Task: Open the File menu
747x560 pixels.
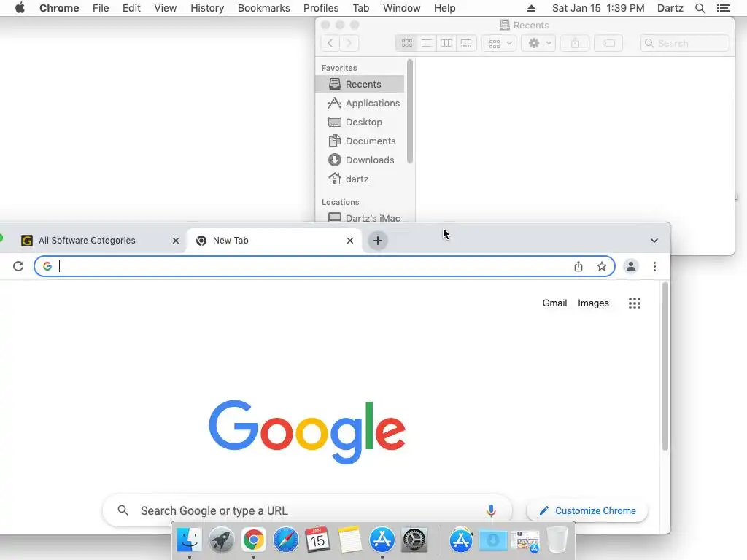Action: (x=101, y=8)
